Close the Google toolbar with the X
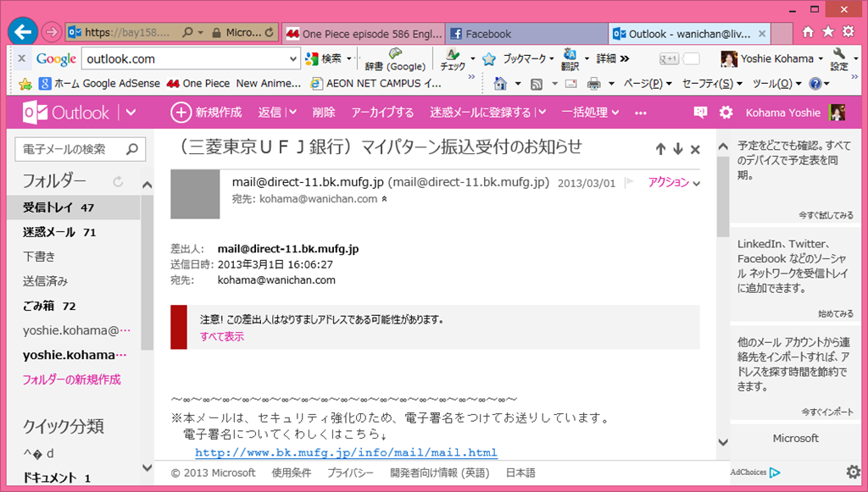 tap(21, 58)
